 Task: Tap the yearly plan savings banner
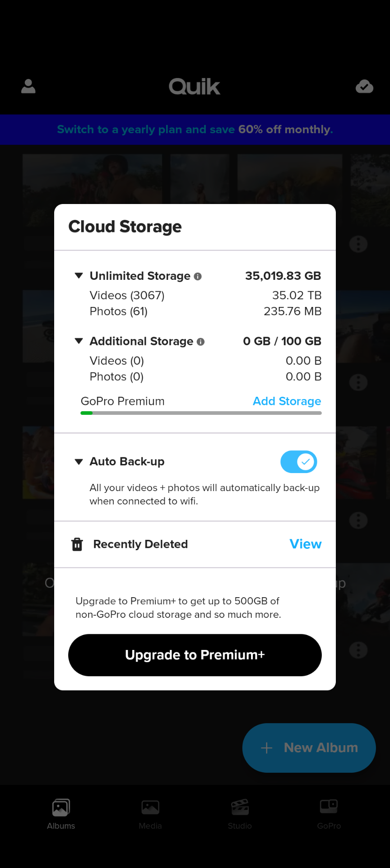pos(195,130)
